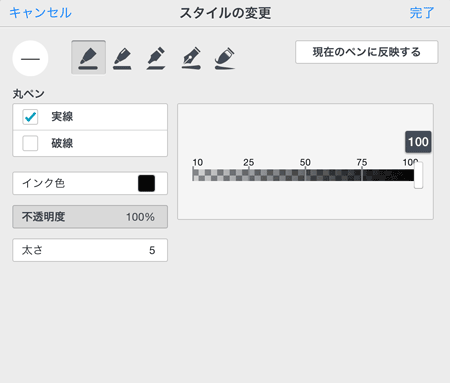The height and width of the screenshot is (383, 450).
Task: Select the round pen (丸ペン) tool icon
Action: point(88,57)
